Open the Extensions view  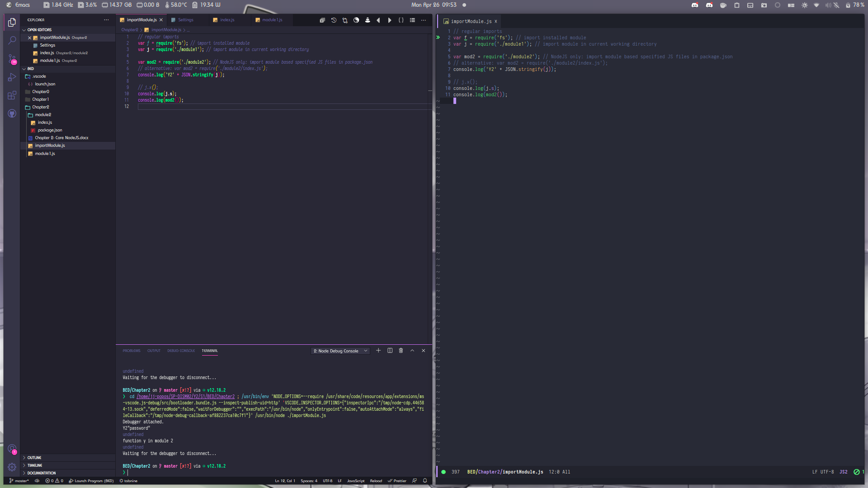pyautogui.click(x=12, y=95)
